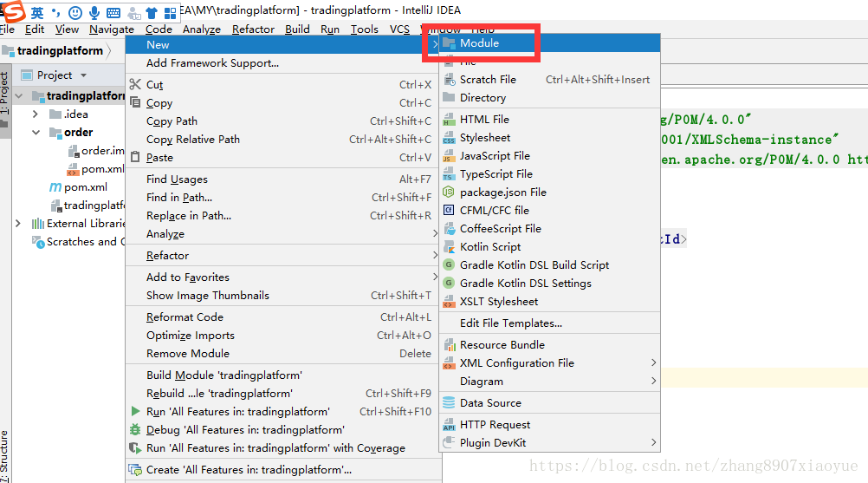This screenshot has width=868, height=483.
Task: Expand the Plugin DevKit submenu arrow
Action: click(653, 442)
